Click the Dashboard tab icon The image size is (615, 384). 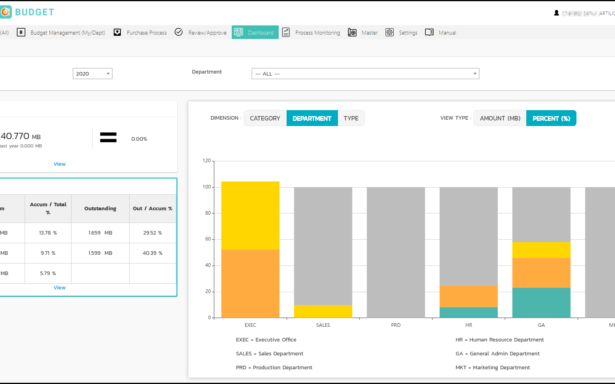click(x=238, y=32)
